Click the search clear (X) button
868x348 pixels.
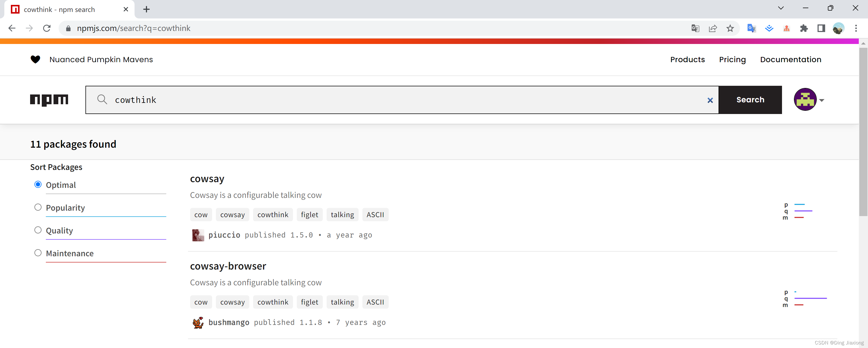[x=710, y=100]
